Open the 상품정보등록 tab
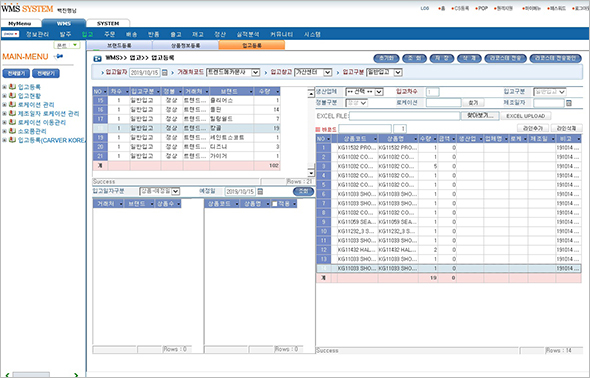Screen dimensions: 590x378 [186, 46]
